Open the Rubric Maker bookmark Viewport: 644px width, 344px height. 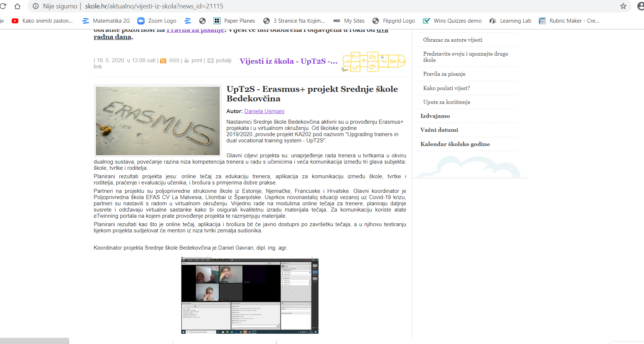(569, 21)
